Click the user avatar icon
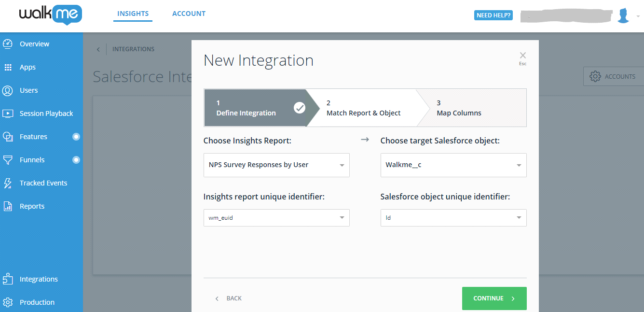644x312 pixels. 623,15
